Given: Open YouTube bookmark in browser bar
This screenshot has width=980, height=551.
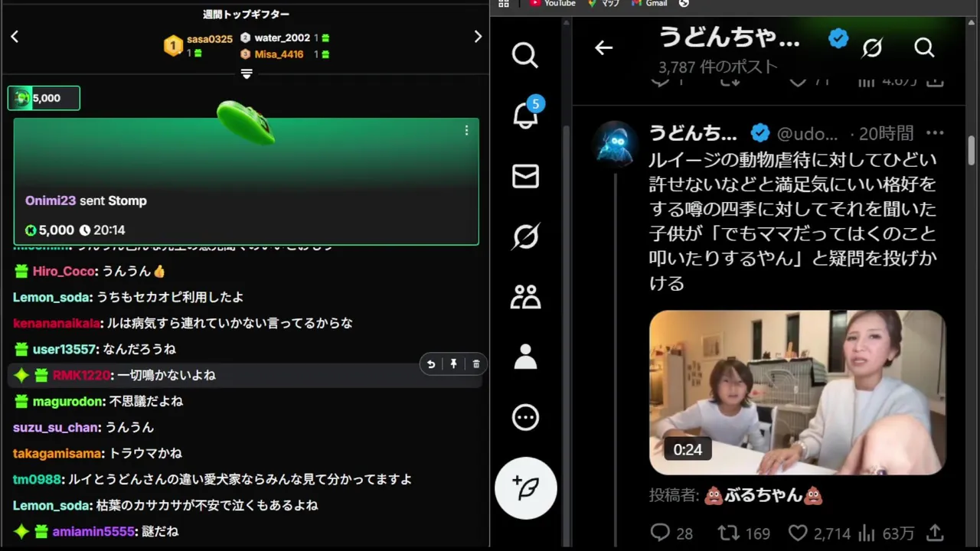Looking at the screenshot, I should point(552,4).
